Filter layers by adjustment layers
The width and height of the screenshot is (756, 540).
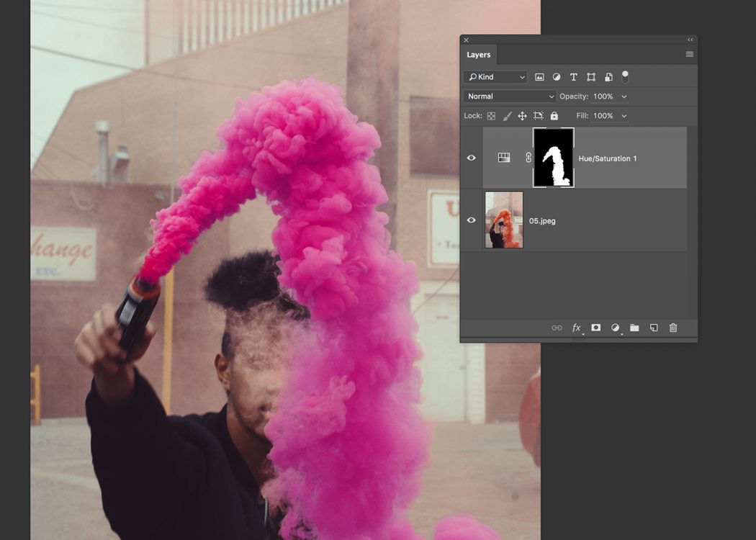557,77
